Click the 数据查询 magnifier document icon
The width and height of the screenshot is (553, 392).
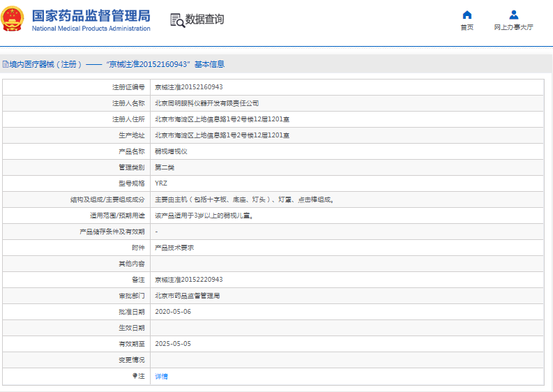tap(177, 20)
